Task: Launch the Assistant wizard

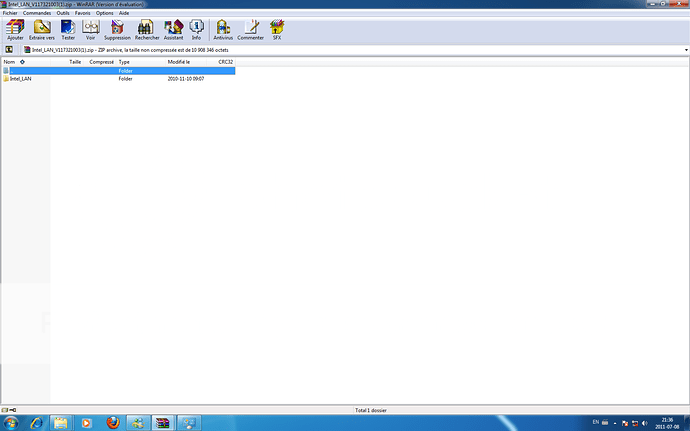Action: [174, 28]
